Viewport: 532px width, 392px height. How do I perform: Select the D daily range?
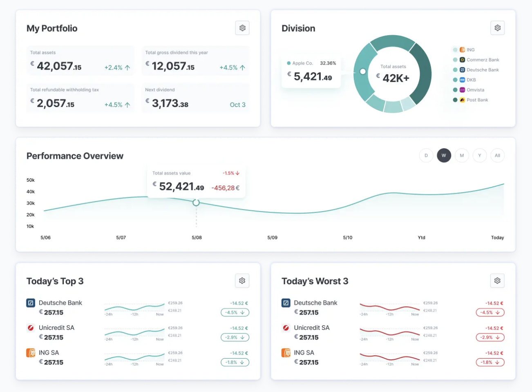pos(426,156)
